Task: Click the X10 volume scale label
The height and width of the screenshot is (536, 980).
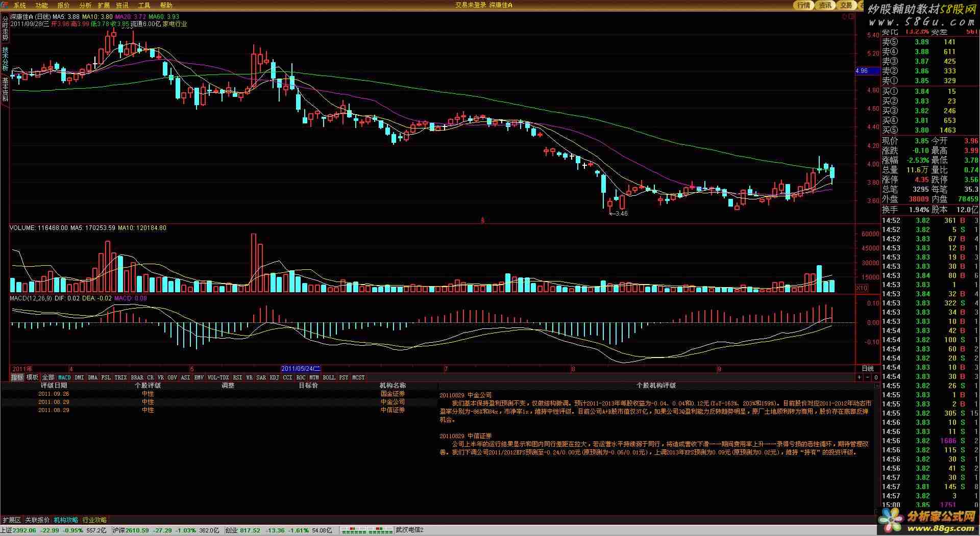Action: (862, 288)
